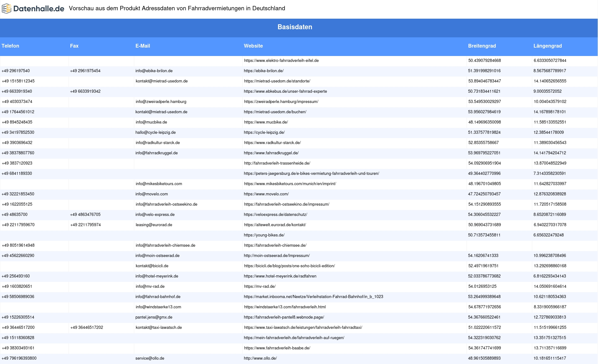598x364 pixels.
Task: Click the Datenhalle.de logo icon
Action: pos(7,9)
